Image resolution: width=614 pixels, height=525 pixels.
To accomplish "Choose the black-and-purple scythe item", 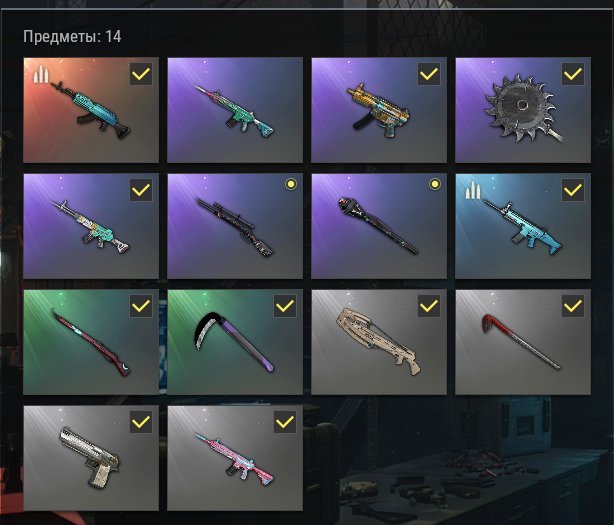I will click(x=235, y=342).
